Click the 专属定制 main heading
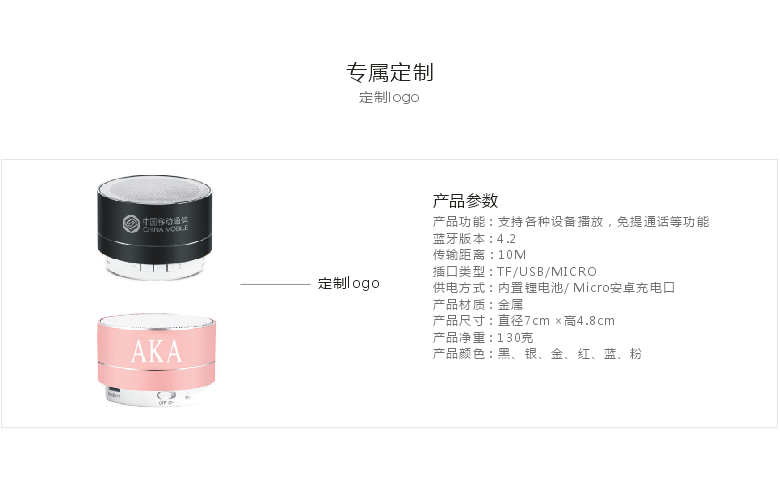 390,73
